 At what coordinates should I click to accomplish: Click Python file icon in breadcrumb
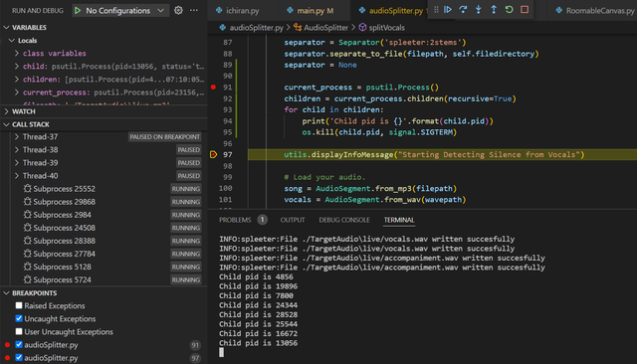(223, 28)
